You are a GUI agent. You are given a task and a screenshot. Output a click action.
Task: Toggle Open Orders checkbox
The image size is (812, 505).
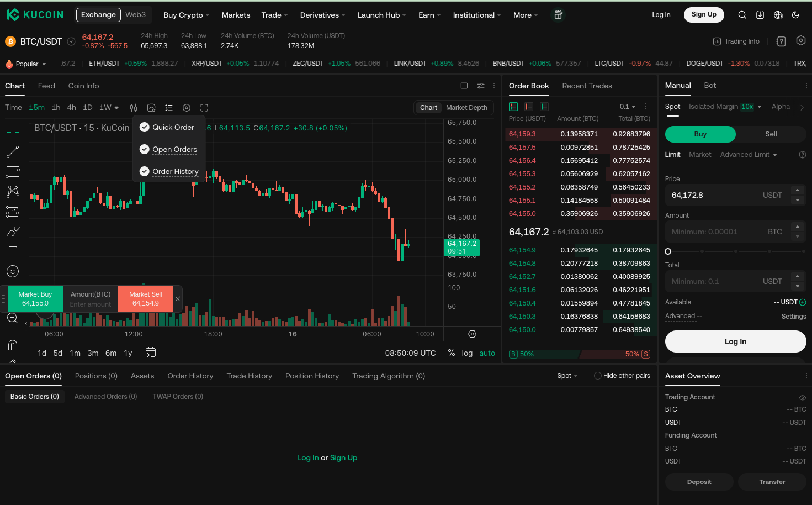pyautogui.click(x=145, y=149)
